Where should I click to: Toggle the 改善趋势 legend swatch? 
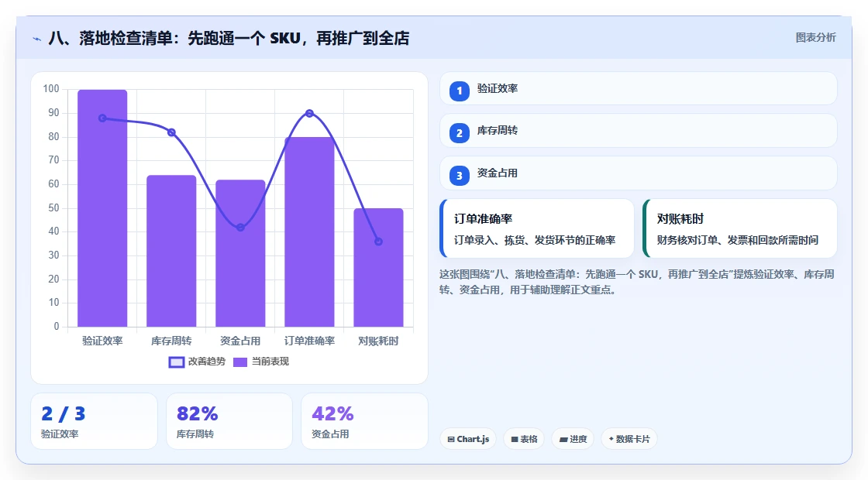click(176, 362)
